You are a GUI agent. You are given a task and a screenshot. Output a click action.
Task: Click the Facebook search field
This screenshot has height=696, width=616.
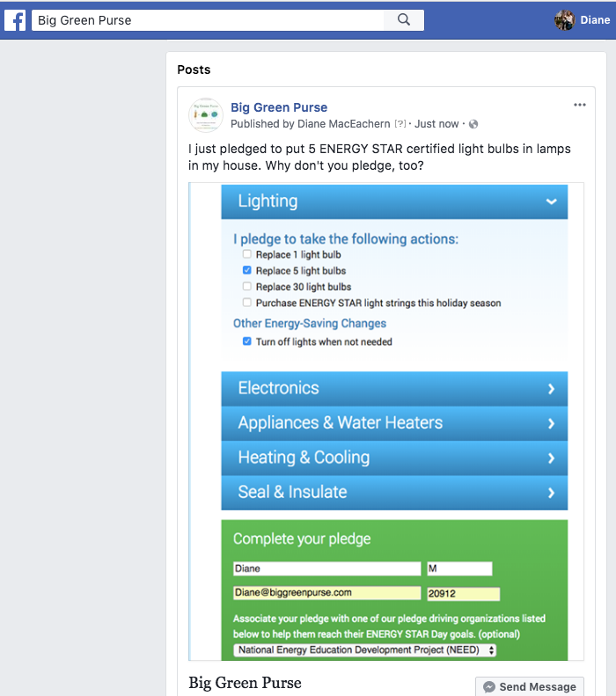point(208,20)
